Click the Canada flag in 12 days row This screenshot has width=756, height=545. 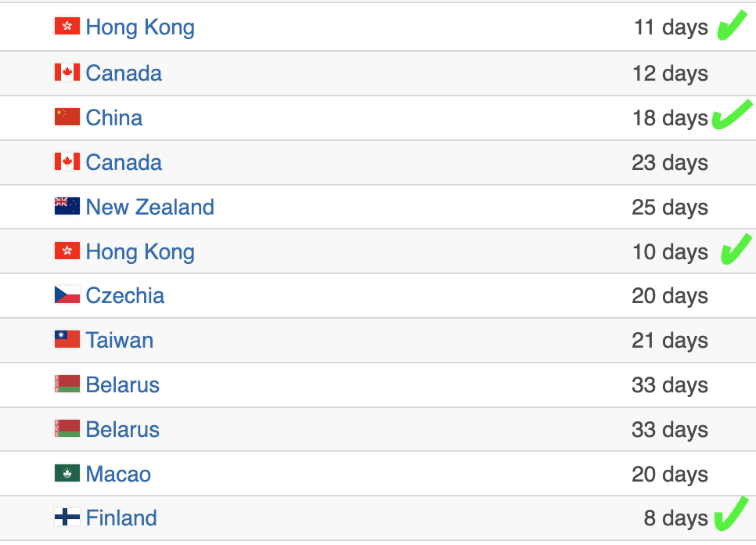67,72
